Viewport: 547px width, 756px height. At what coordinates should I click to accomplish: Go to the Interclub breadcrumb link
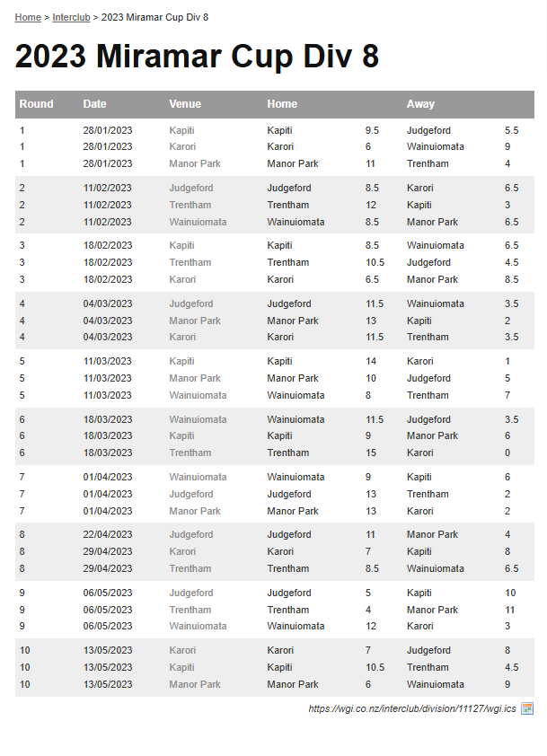(x=71, y=17)
